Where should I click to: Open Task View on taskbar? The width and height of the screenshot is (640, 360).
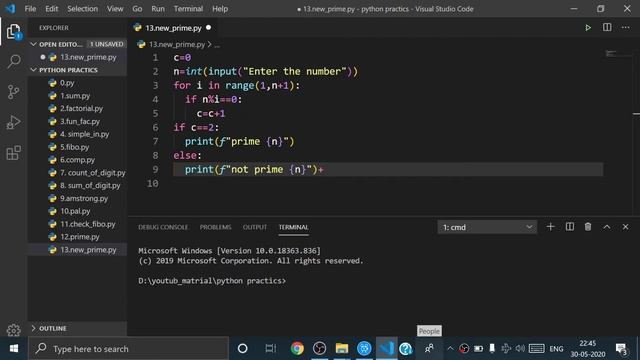(270, 349)
